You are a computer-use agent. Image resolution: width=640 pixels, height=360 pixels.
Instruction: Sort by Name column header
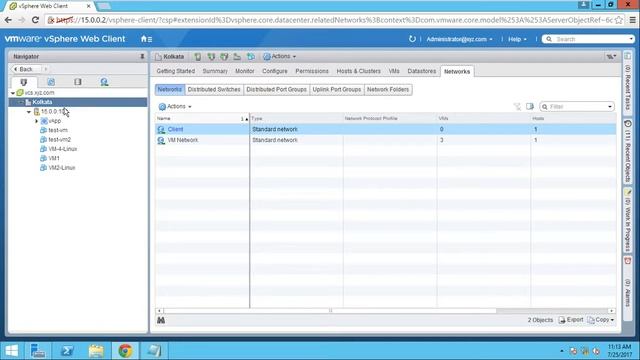[202, 119]
